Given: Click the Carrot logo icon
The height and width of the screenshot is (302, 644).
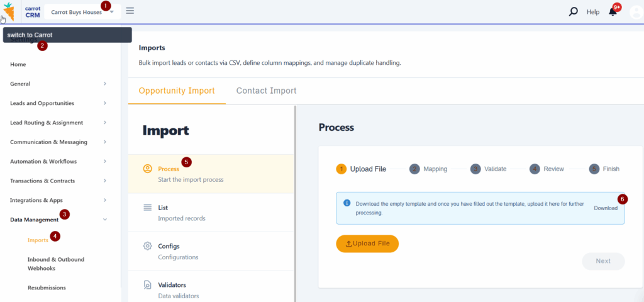Looking at the screenshot, I should coord(8,11).
